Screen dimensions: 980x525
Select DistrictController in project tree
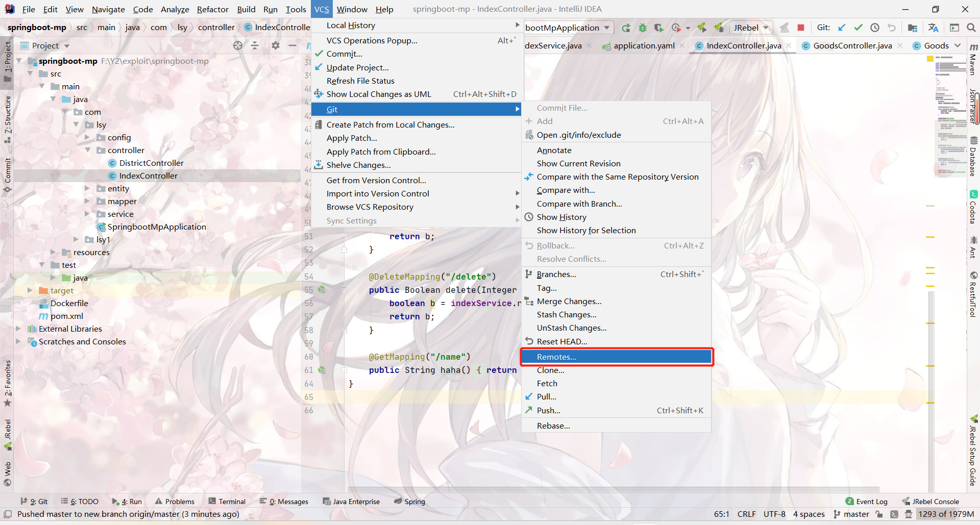[151, 163]
